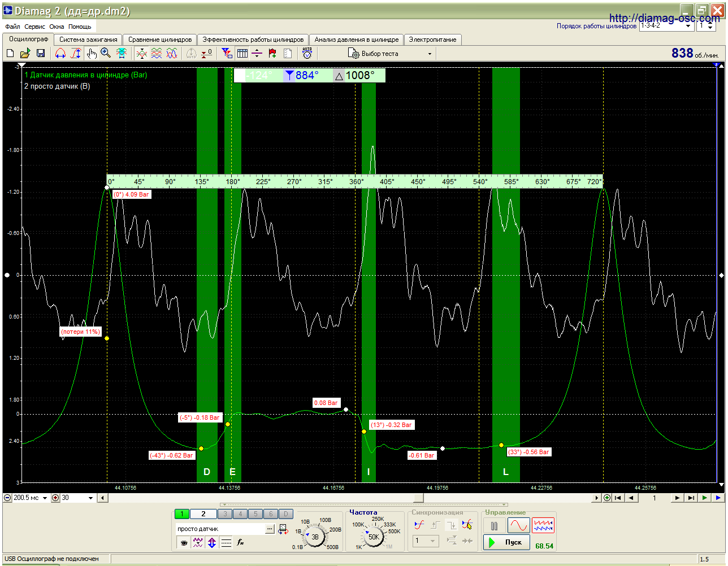Enable the sine wave single display mode
Image resolution: width=728 pixels, height=566 pixels.
click(x=519, y=525)
